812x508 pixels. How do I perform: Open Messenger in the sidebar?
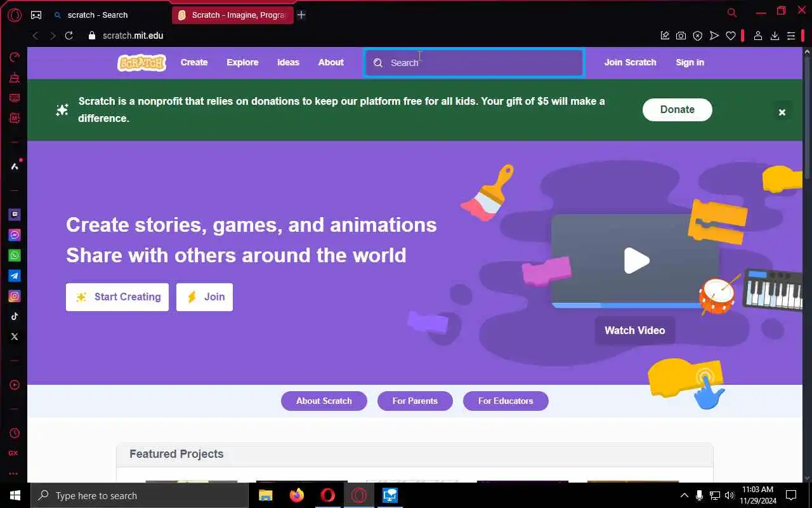[15, 235]
